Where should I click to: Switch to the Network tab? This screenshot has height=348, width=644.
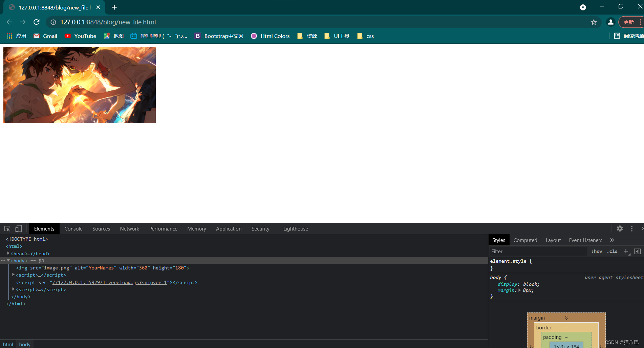tap(130, 229)
